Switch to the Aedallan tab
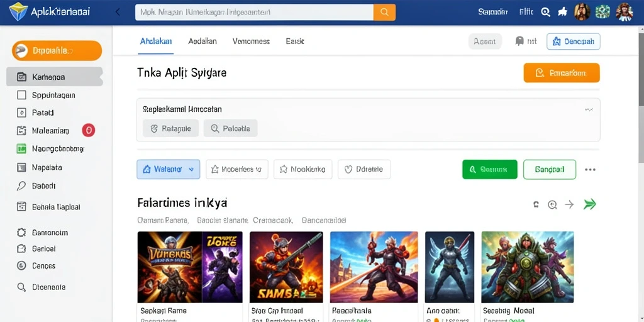Image resolution: width=644 pixels, height=322 pixels. [x=203, y=41]
